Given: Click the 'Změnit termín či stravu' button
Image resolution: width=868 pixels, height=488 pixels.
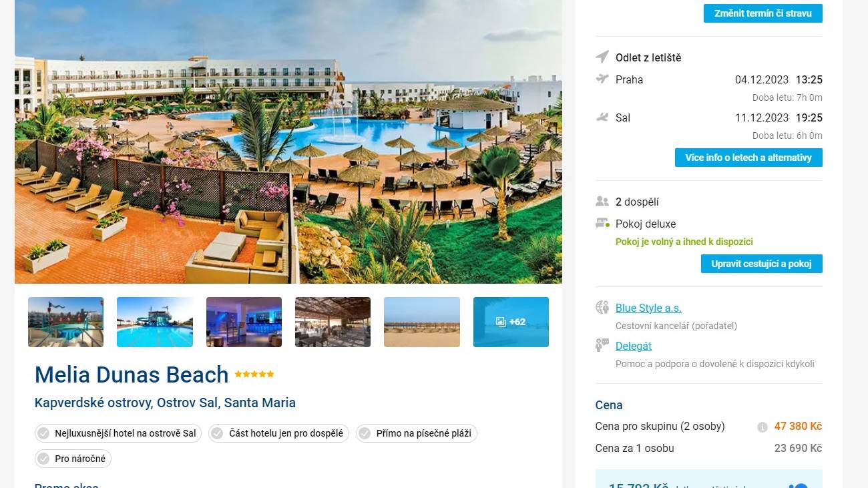Looking at the screenshot, I should [763, 13].
